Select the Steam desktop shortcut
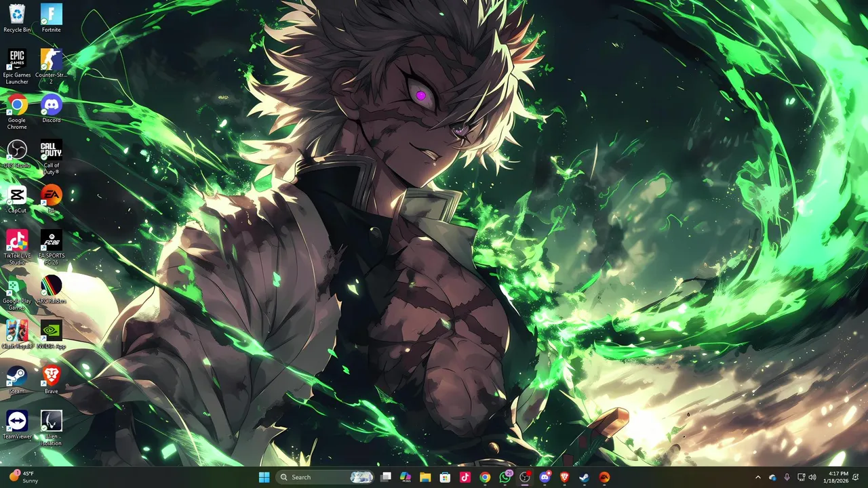 (17, 380)
